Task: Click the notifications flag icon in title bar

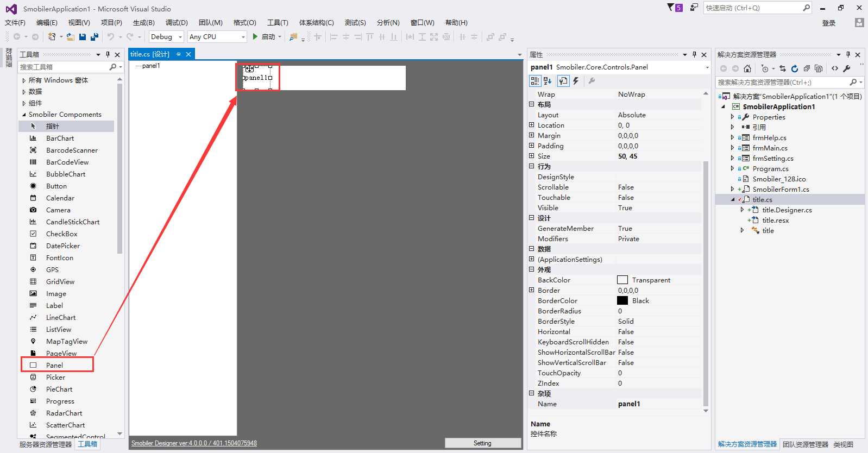Action: (x=671, y=8)
